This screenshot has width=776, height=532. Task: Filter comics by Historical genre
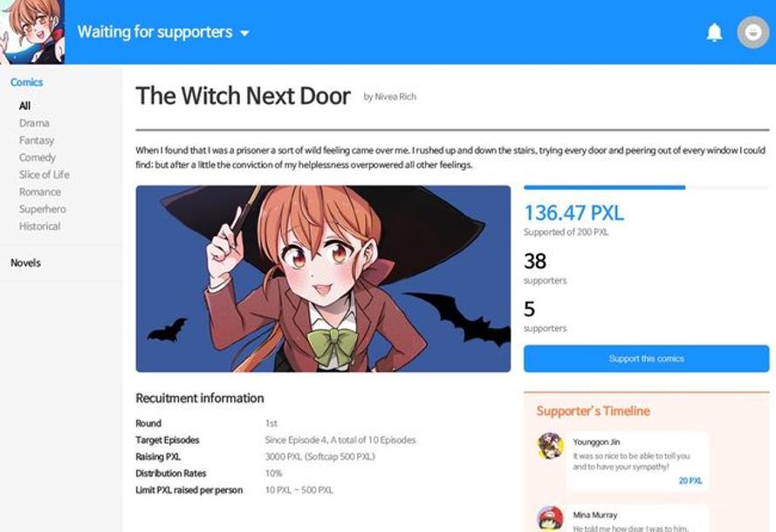pyautogui.click(x=39, y=227)
